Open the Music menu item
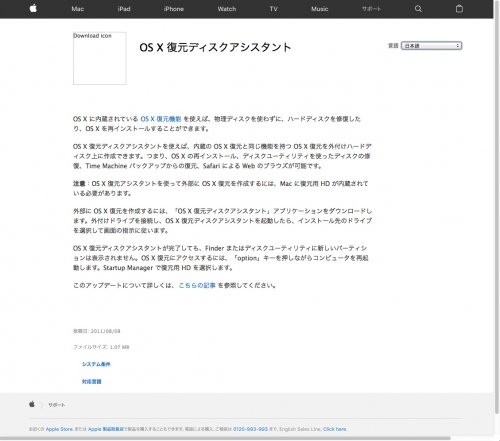The image size is (500, 441). [319, 9]
